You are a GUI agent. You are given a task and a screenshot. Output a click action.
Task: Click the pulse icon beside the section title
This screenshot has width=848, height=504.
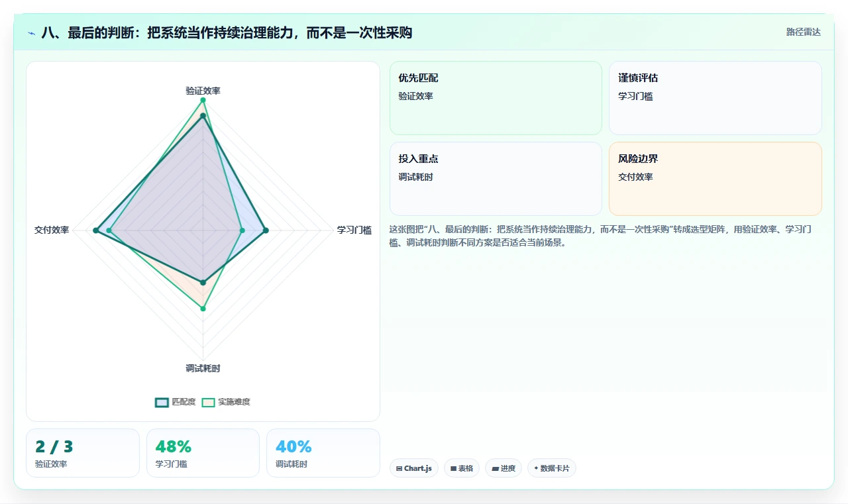point(32,33)
